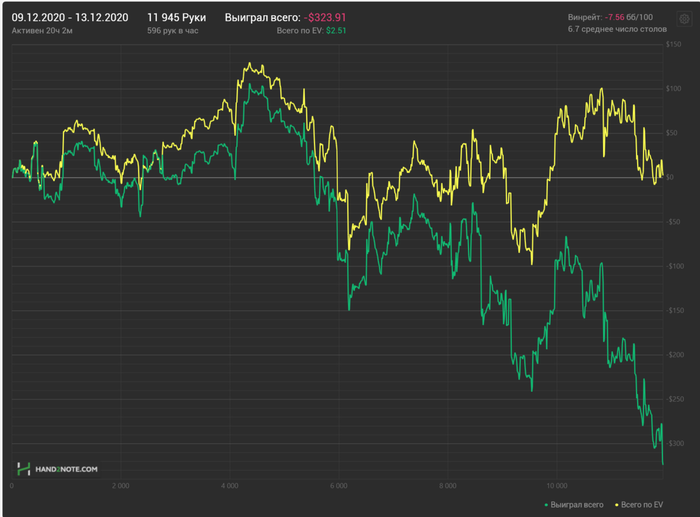700x517 pixels.
Task: Click 'Активен 20ч 2м' active time text
Action: coord(42,31)
